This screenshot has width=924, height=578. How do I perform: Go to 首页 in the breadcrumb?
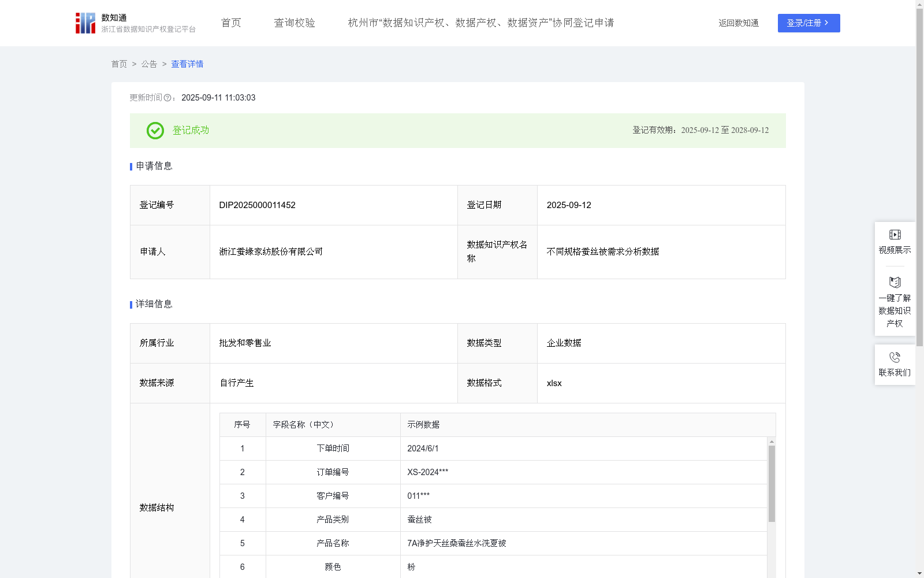[119, 64]
